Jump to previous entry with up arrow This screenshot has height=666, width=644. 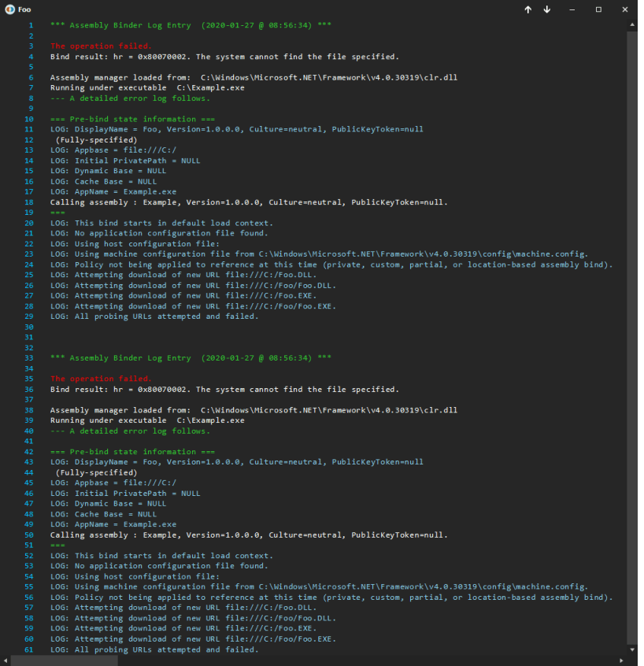tap(527, 9)
